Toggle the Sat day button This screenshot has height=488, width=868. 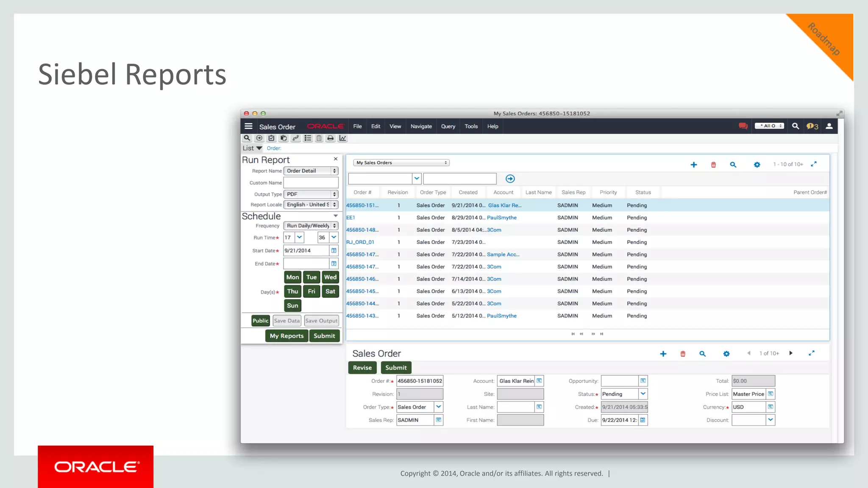(331, 291)
